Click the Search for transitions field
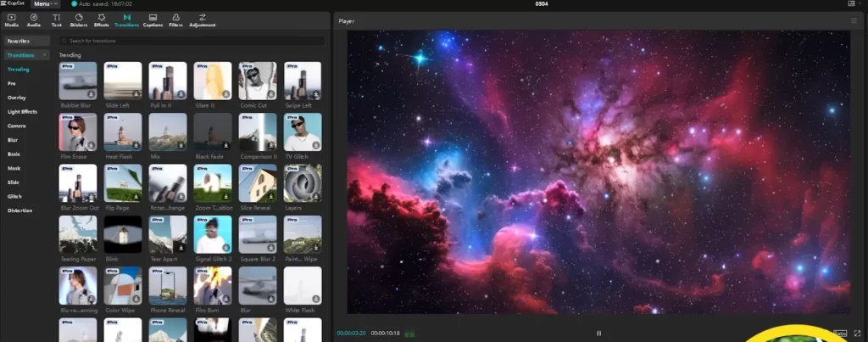Screen dimensions: 868x342 pyautogui.click(x=191, y=41)
